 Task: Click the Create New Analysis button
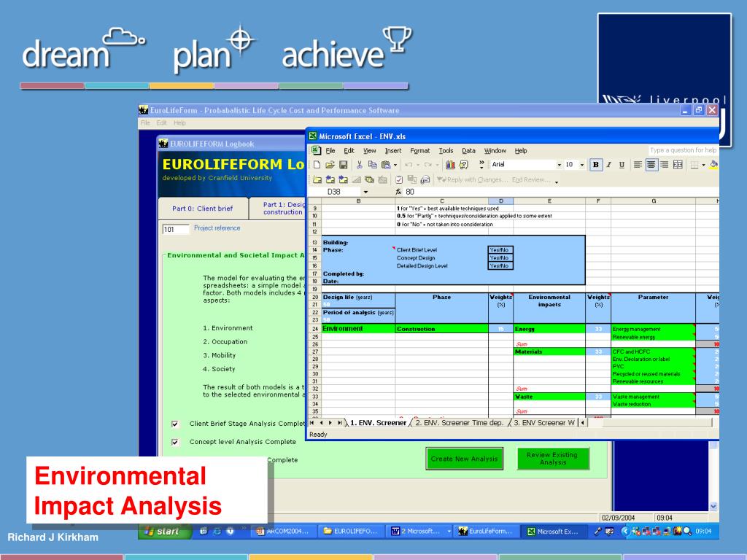pyautogui.click(x=464, y=459)
